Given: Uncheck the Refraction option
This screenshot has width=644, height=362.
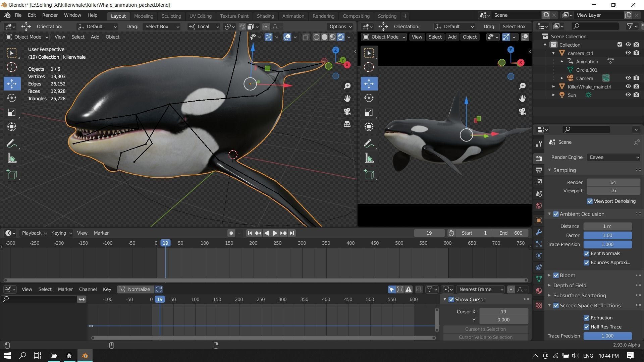Looking at the screenshot, I should (x=586, y=318).
